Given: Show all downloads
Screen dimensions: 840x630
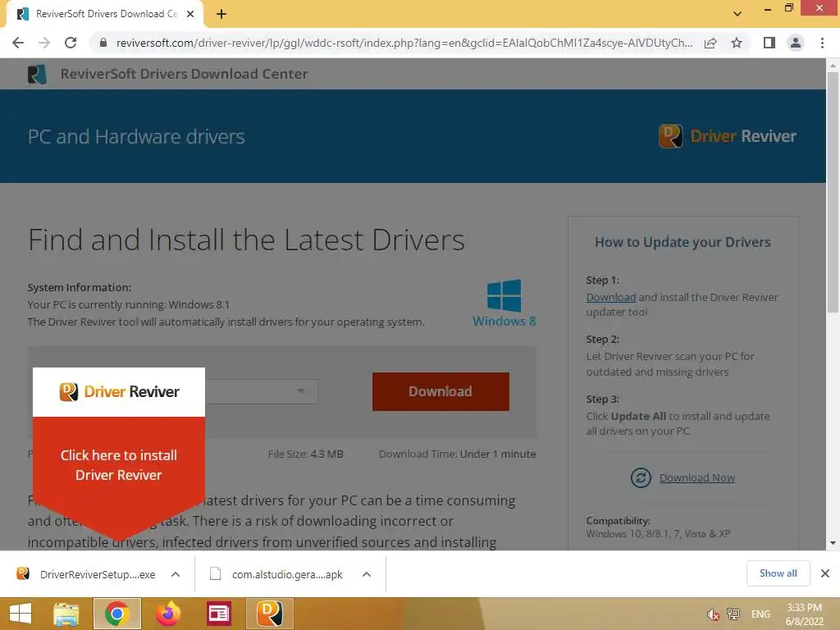Looking at the screenshot, I should pos(778,573).
